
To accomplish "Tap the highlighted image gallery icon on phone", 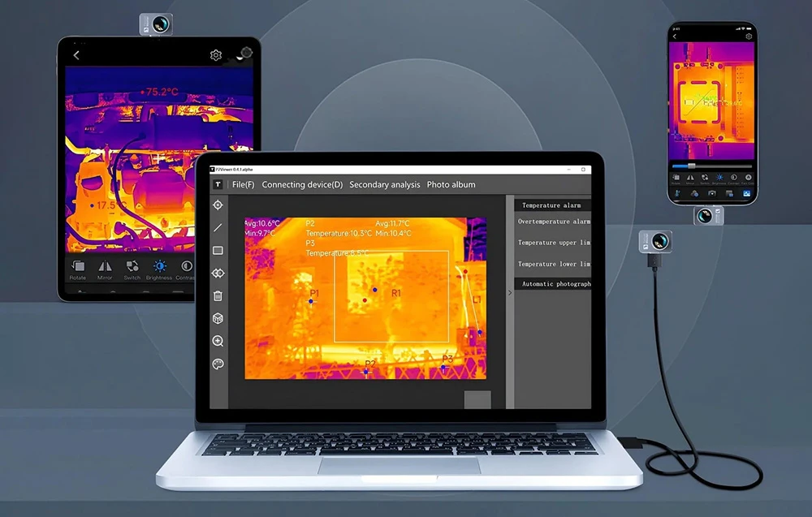I will pyautogui.click(x=747, y=193).
